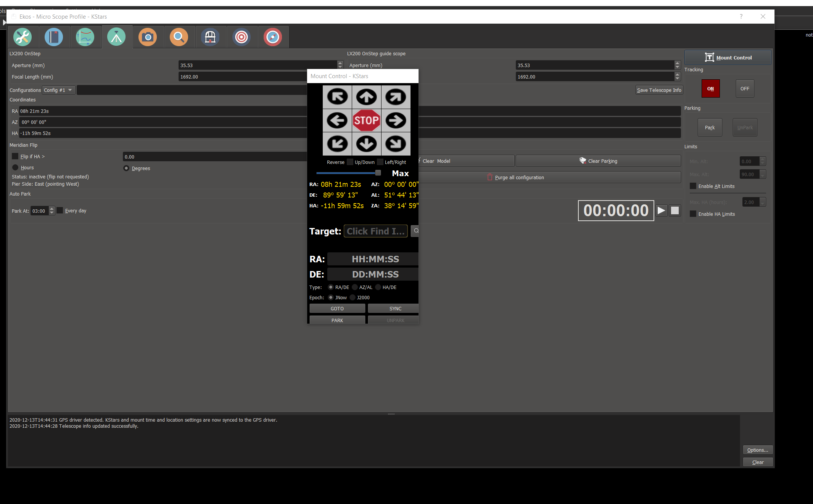Enable the Flip if HA checkbox

(15, 156)
